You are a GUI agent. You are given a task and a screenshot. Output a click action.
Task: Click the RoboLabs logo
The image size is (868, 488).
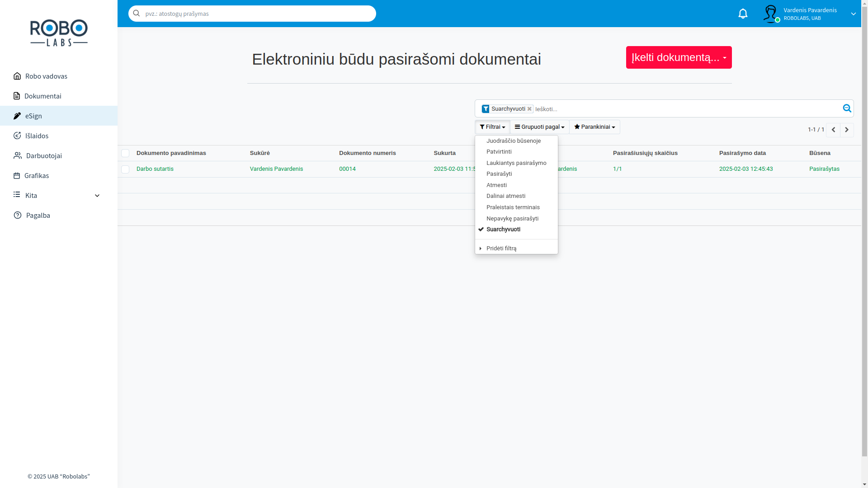click(59, 33)
